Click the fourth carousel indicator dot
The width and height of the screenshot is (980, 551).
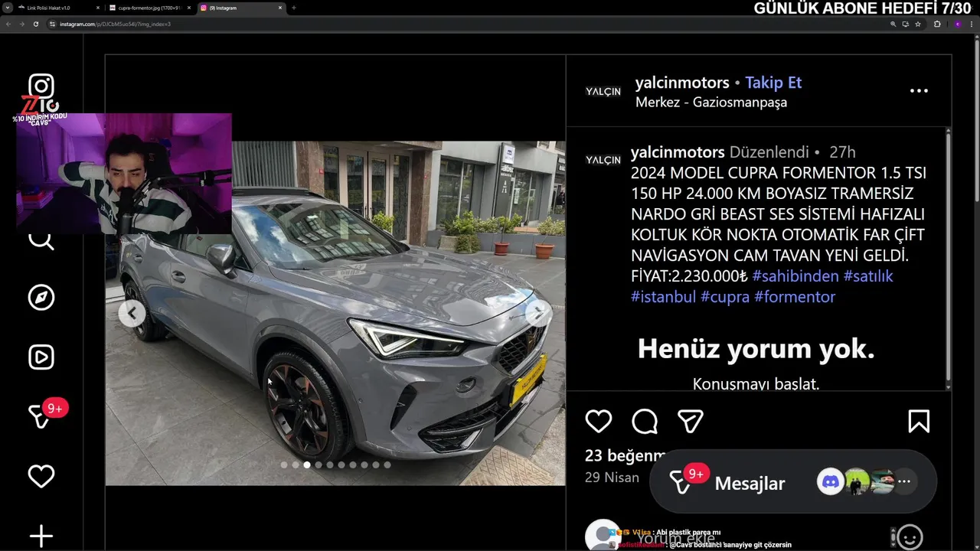(x=318, y=465)
